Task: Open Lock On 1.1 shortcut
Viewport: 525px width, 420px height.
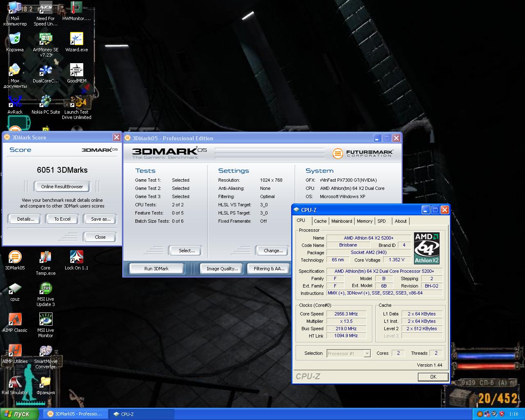Action: pos(76,260)
